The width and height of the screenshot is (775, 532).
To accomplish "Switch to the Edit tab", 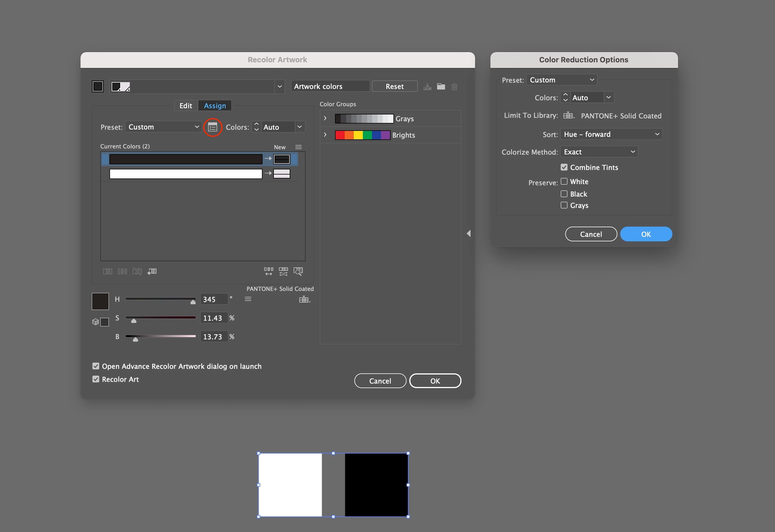I will coord(185,106).
